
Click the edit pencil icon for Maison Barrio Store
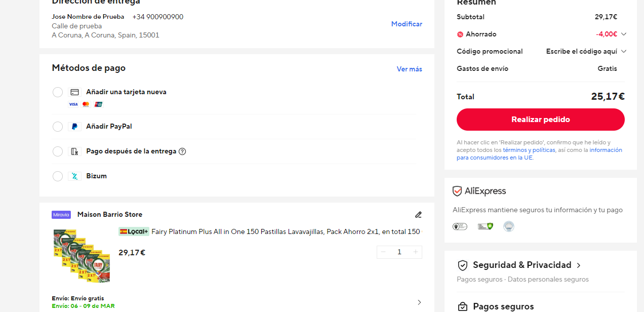(418, 215)
